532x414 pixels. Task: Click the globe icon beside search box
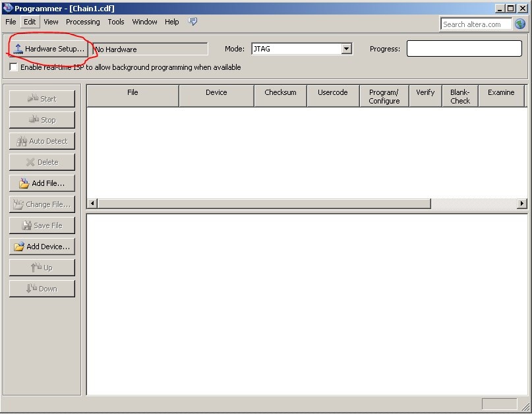[520, 24]
